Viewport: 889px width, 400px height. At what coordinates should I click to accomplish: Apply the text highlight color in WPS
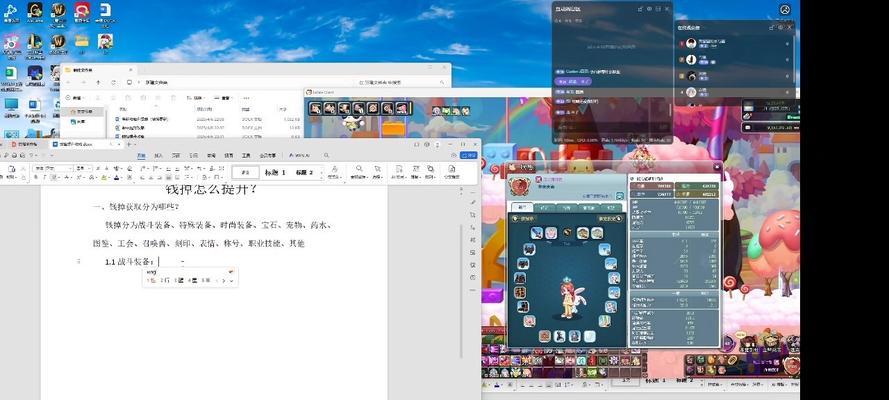(x=104, y=177)
